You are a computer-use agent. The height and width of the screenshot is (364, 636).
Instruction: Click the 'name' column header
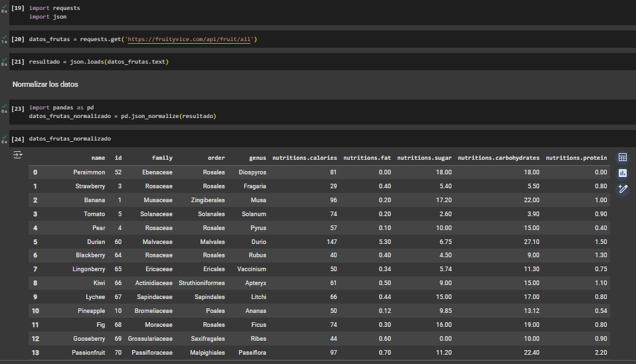98,158
